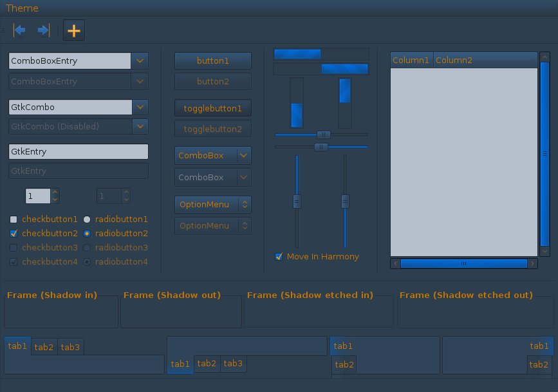Switch to tab2 in left-tabs notebook
Viewport: 558px width, 392px height.
click(344, 364)
